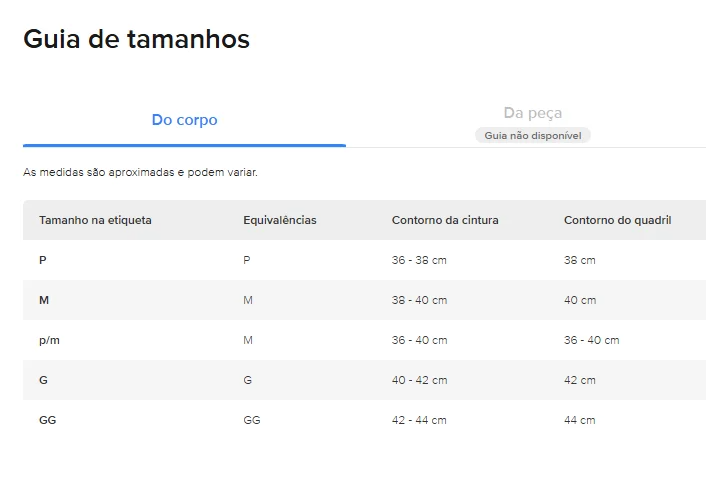
Task: Click the approximate measurements note text
Action: click(x=140, y=172)
